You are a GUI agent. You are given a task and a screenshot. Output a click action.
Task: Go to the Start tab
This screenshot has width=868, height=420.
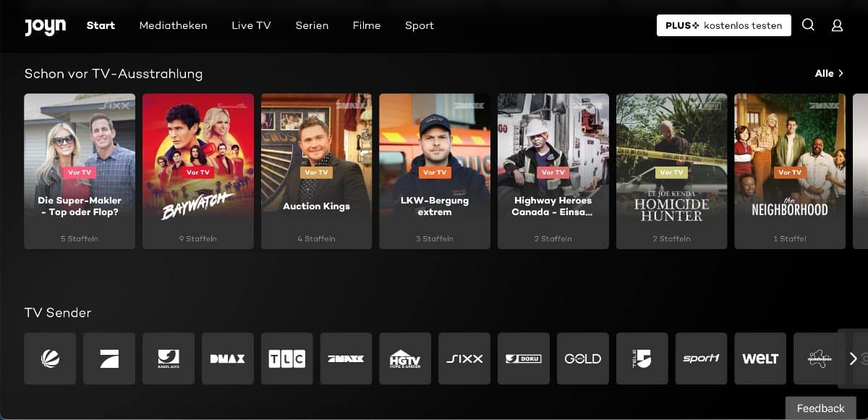tap(101, 25)
